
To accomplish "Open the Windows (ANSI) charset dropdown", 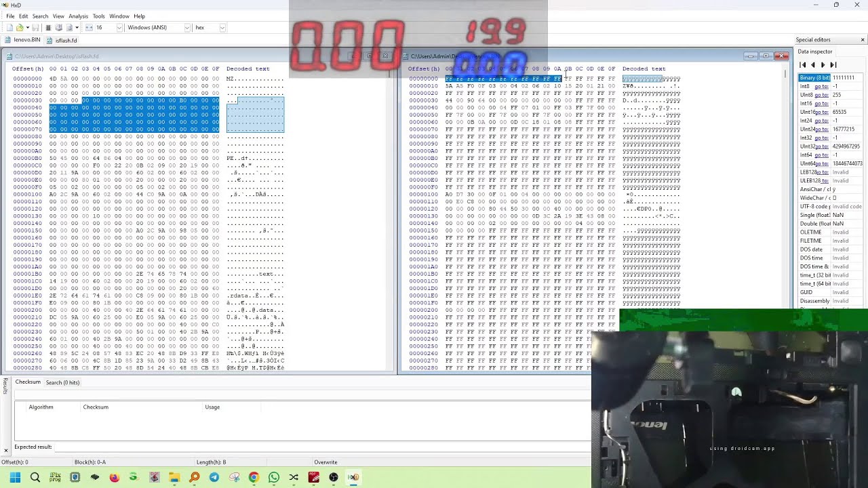I will [187, 28].
